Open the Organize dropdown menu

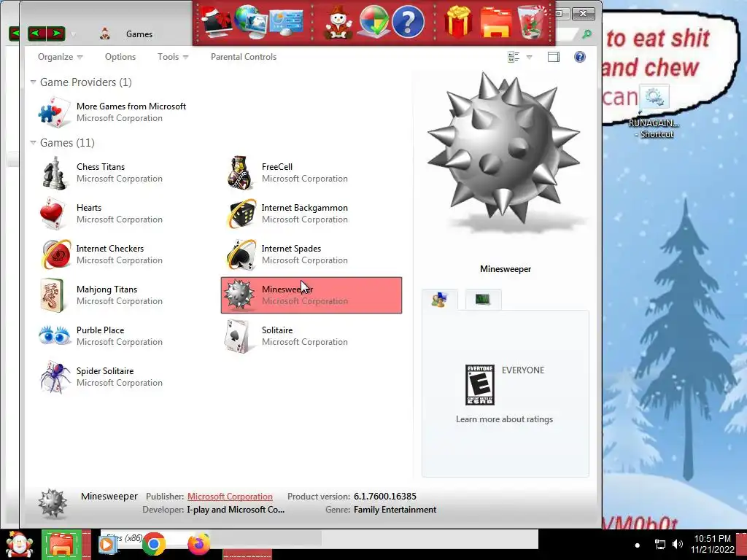coord(60,57)
